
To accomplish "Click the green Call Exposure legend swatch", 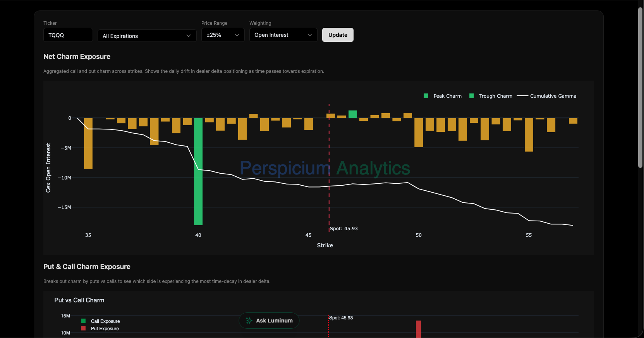I will click(x=83, y=321).
